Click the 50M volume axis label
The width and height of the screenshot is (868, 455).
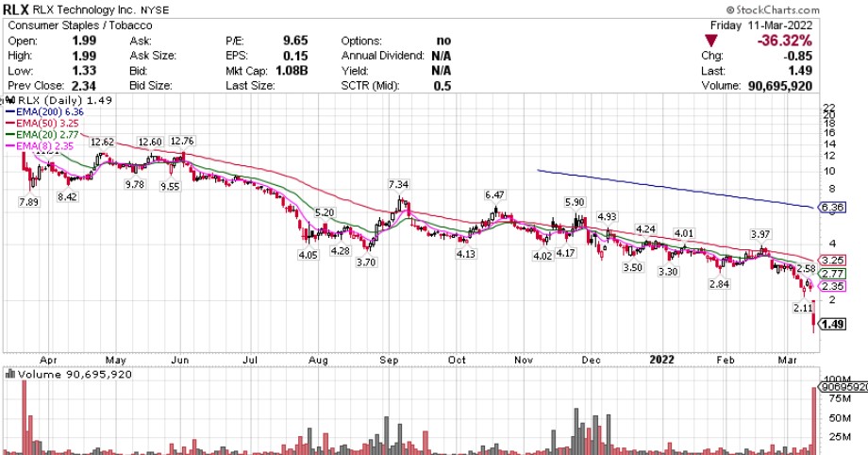[x=840, y=418]
